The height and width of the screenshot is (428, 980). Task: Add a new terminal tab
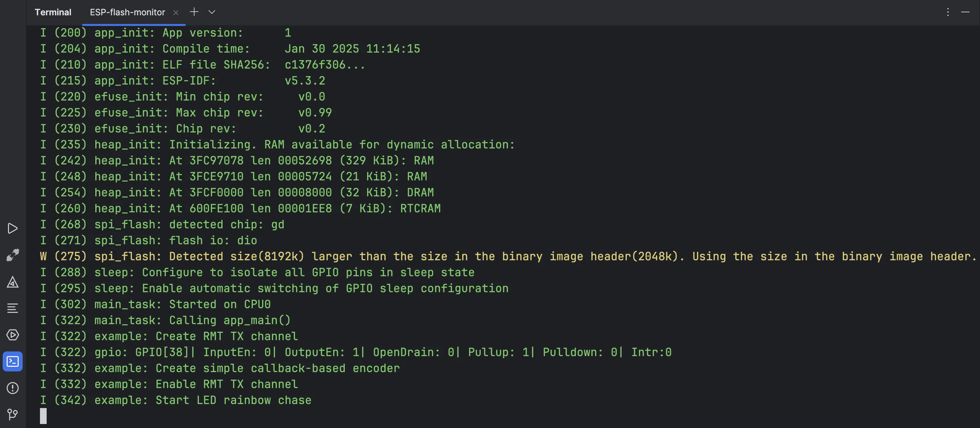pyautogui.click(x=194, y=12)
